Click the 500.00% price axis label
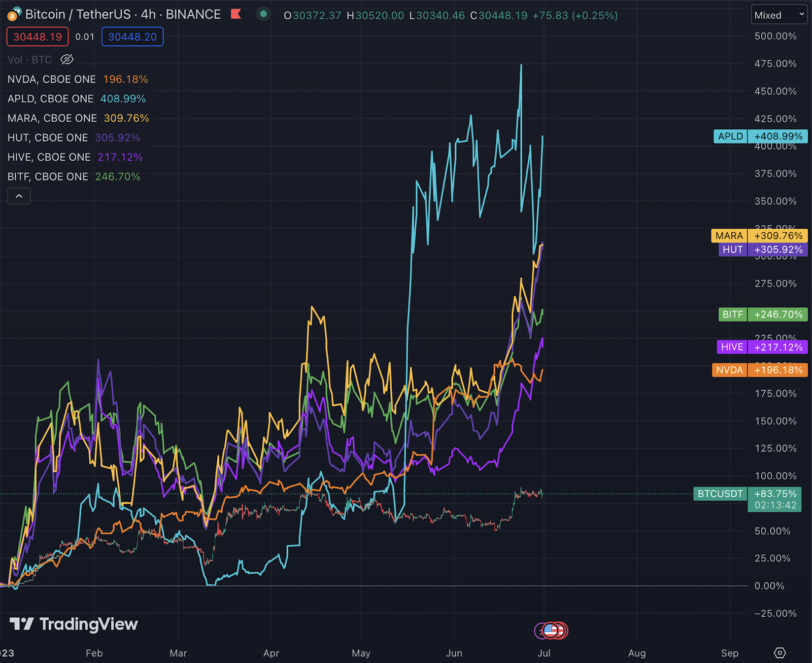This screenshot has width=812, height=663. pos(775,36)
